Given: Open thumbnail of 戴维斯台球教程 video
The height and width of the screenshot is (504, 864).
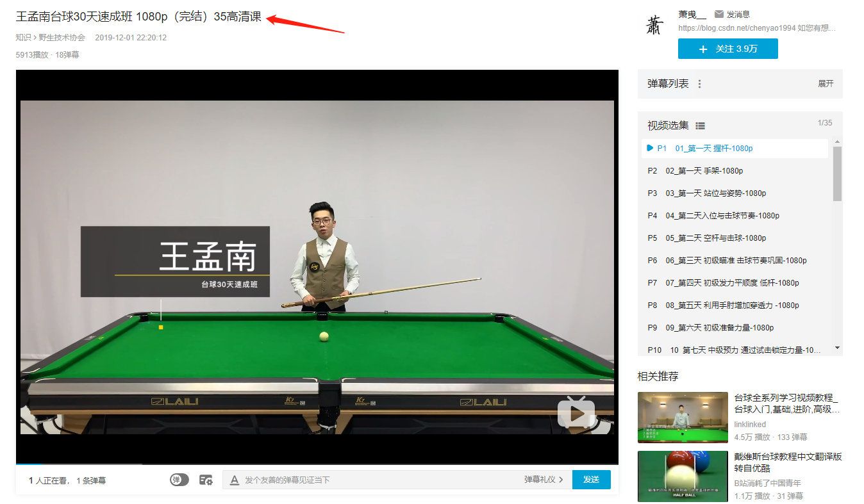Looking at the screenshot, I should (683, 476).
